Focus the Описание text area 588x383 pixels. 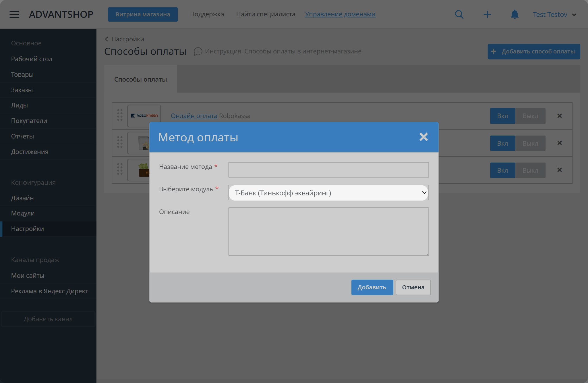click(328, 232)
